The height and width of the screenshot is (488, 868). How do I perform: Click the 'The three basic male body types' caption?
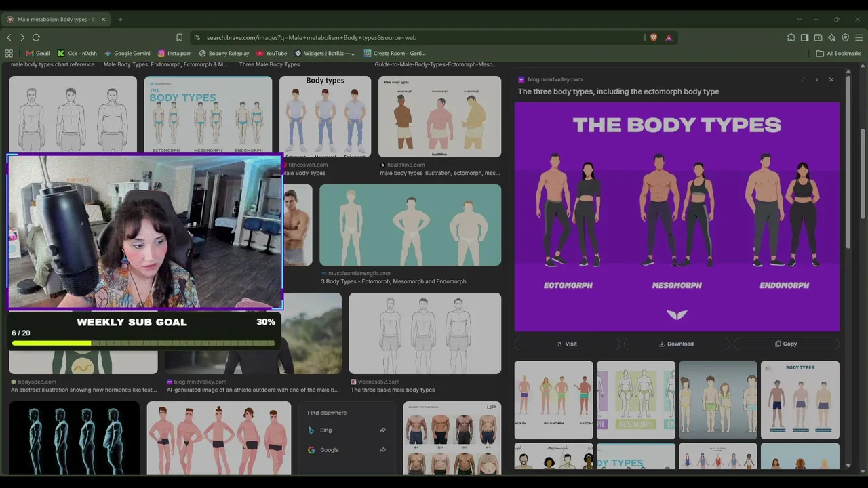(x=393, y=390)
